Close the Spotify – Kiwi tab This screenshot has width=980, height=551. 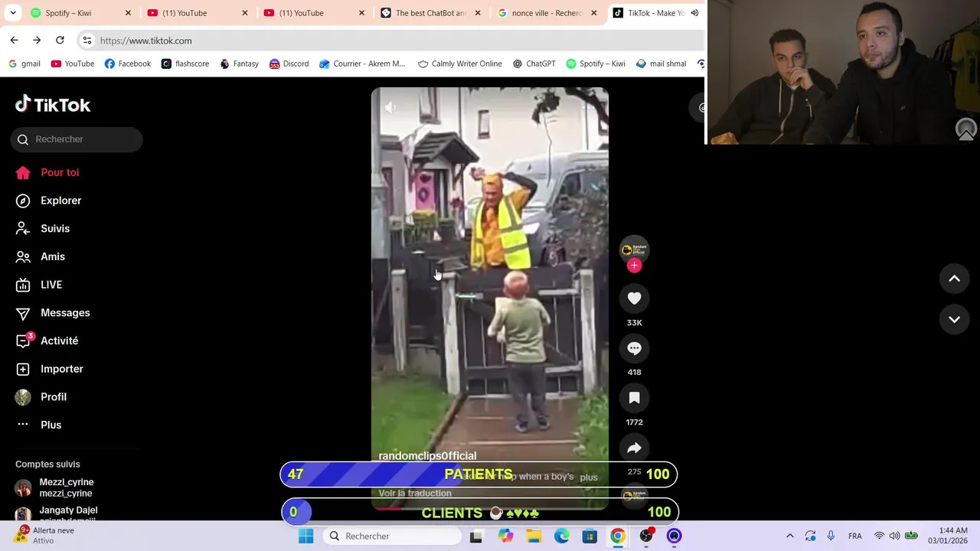pos(128,13)
